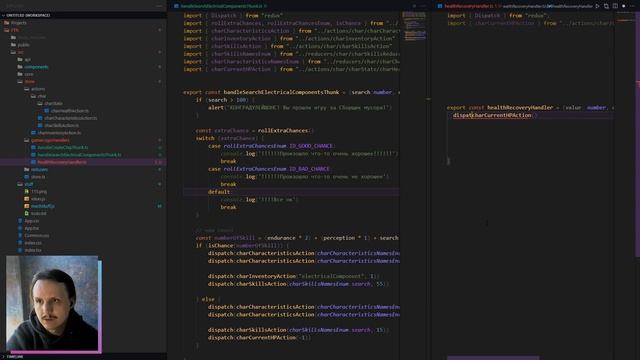Click the dispatch(charCurrentHPAction line in right editor

(x=495, y=116)
